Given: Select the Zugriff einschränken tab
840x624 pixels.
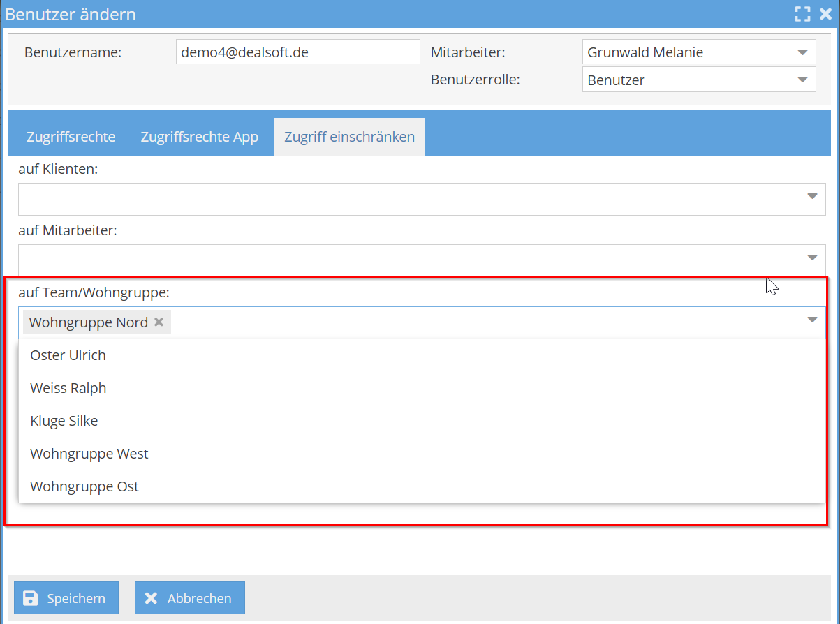Looking at the screenshot, I should (349, 137).
